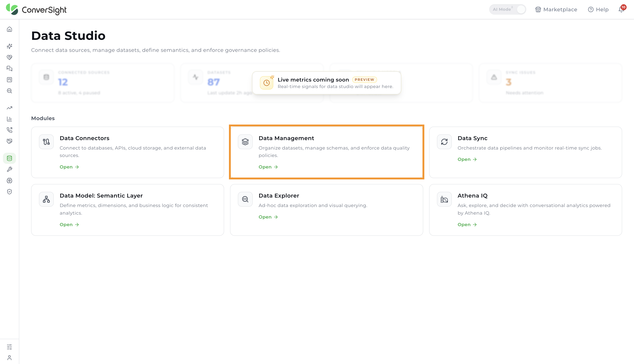Click the 'Data Sync' card title
Screen dimensions: 634x364
tap(473, 138)
